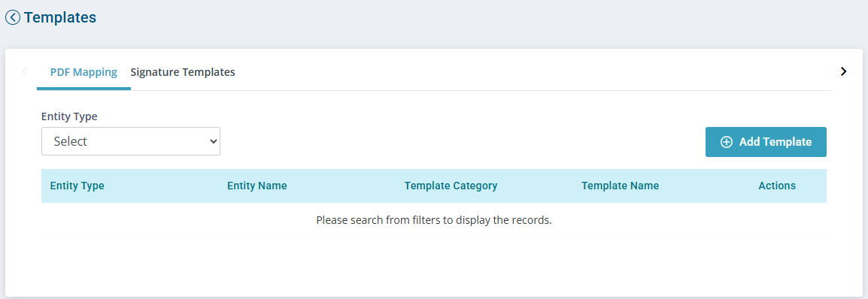The height and width of the screenshot is (299, 868).
Task: Click the Entity Type label above the dropdown
Action: [69, 116]
